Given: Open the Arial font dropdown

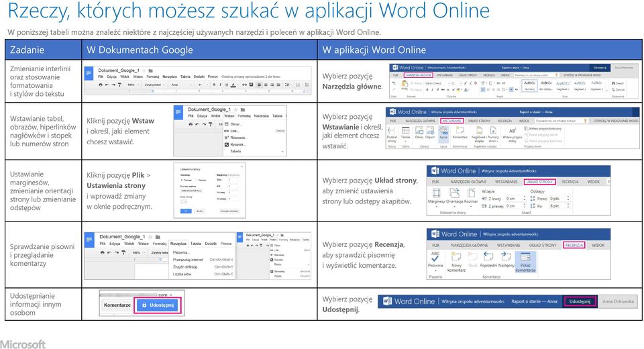Looking at the screenshot, I should [x=180, y=85].
